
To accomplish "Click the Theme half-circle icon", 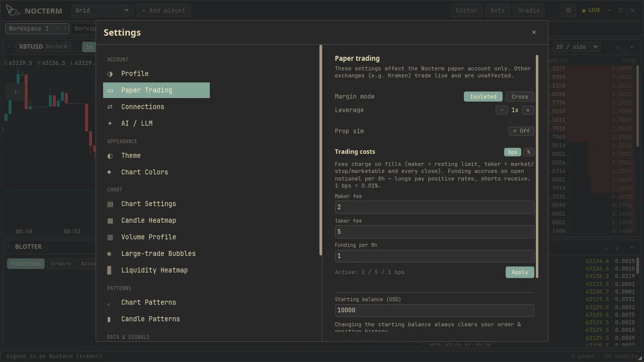I will (110, 156).
